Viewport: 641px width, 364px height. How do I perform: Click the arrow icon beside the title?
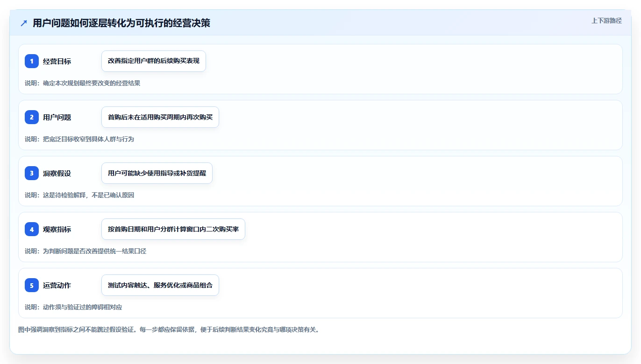24,23
